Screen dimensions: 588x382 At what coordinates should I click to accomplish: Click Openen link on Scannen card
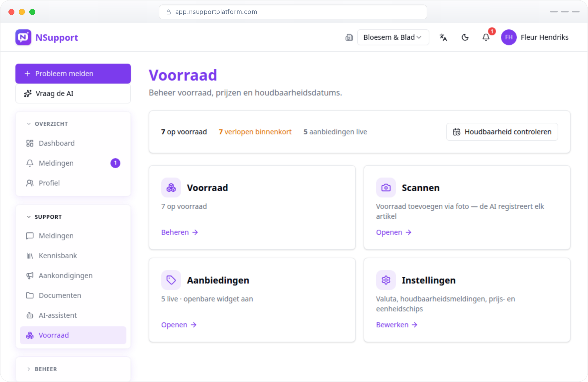[x=394, y=232]
